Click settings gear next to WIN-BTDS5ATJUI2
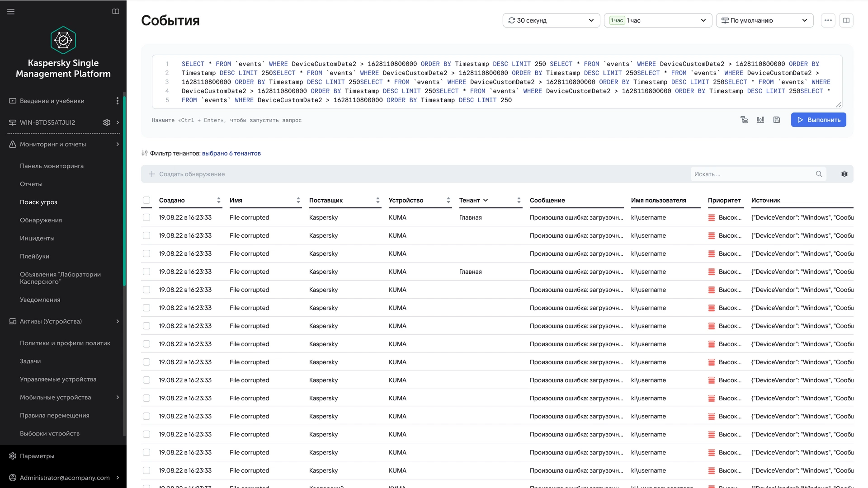 [107, 122]
